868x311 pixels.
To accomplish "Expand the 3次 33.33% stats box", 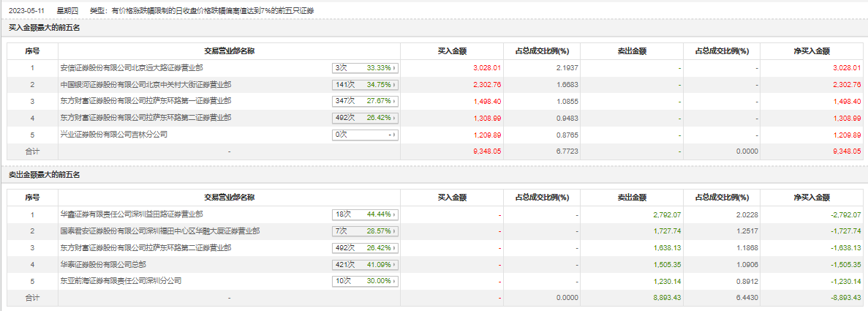I will [366, 68].
